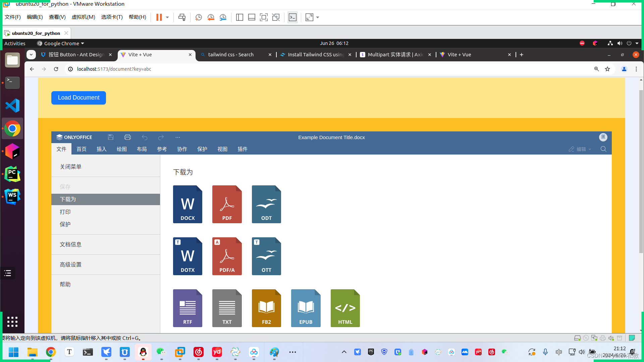644x362 pixels.
Task: Select the DOTX template format icon
Action: tap(187, 256)
